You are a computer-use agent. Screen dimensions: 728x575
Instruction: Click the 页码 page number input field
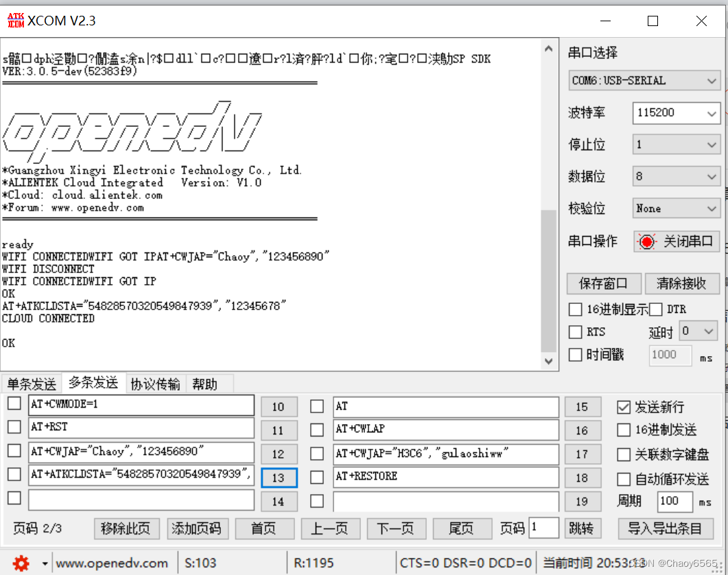(543, 528)
